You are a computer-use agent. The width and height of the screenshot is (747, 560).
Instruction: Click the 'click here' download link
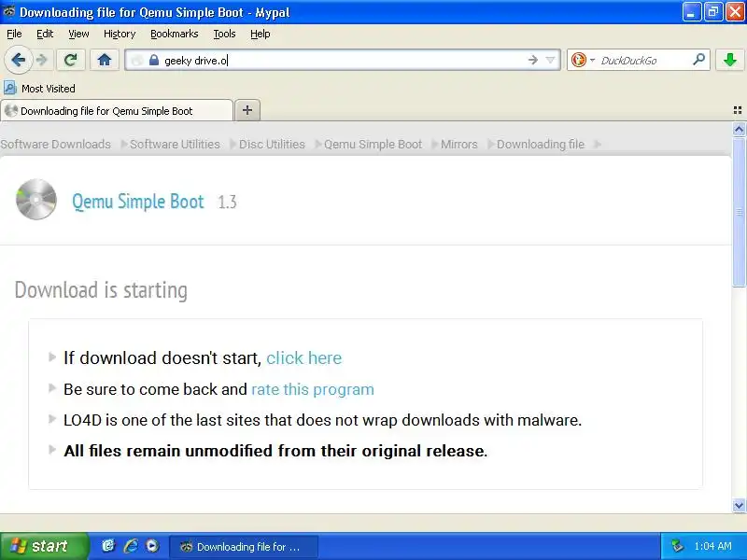tap(304, 357)
